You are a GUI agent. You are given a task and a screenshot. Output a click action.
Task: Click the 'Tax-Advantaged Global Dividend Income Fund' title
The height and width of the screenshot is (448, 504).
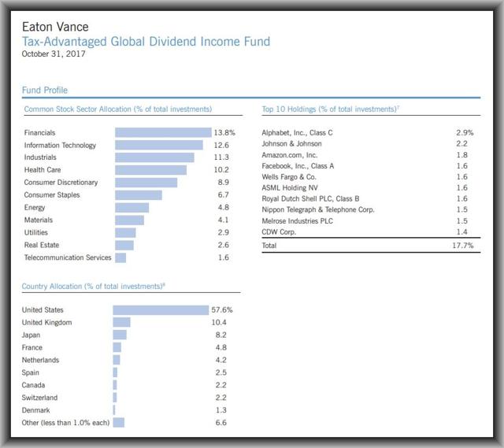click(x=146, y=42)
